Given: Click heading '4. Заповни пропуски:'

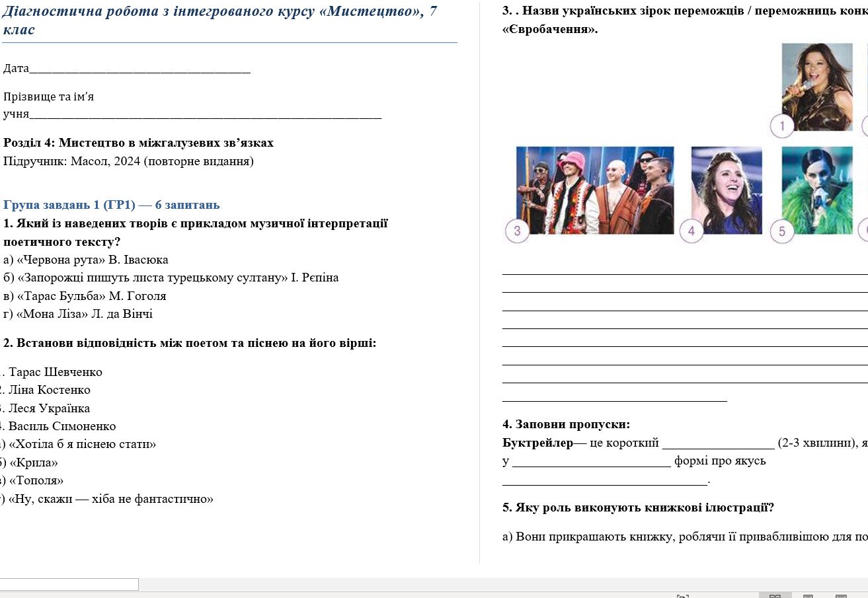Looking at the screenshot, I should click(x=567, y=424).
